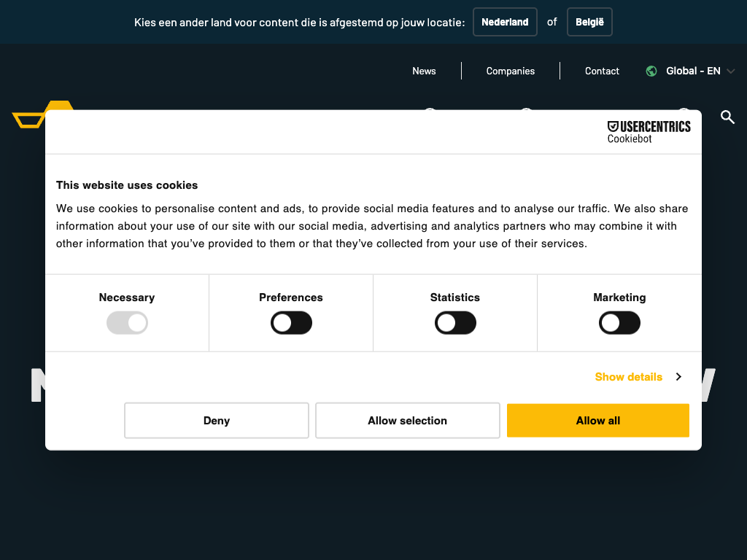Choose Nederland as location
The image size is (747, 560).
point(505,22)
